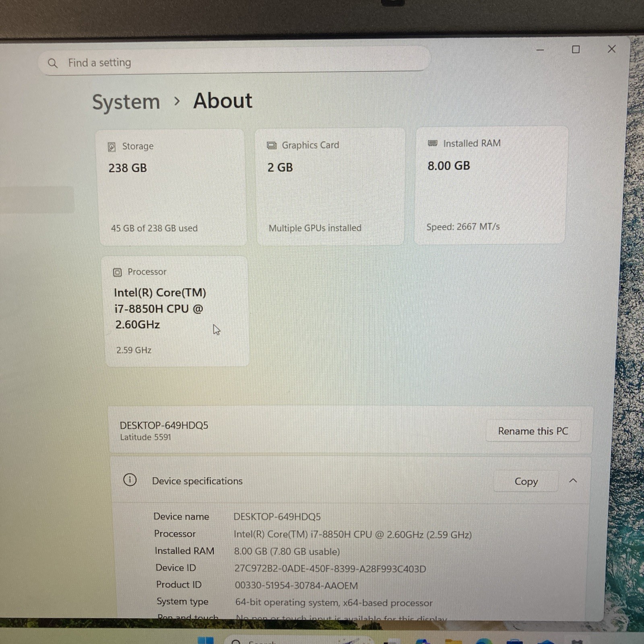Click the 'Product ID' label
644x644 pixels.
click(x=179, y=584)
